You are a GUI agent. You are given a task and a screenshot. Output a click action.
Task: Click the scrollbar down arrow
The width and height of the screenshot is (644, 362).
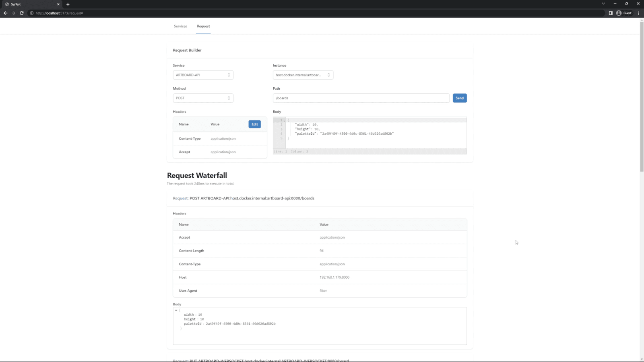point(642,359)
